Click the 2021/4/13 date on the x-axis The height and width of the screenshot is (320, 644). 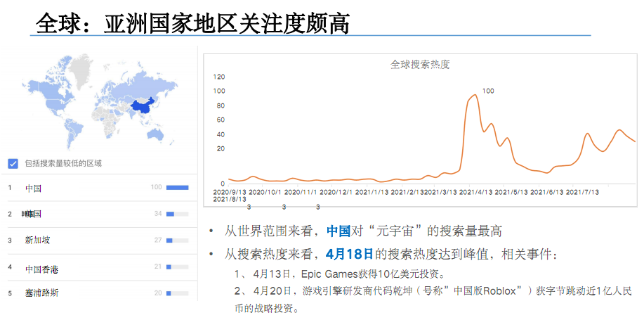click(x=475, y=191)
